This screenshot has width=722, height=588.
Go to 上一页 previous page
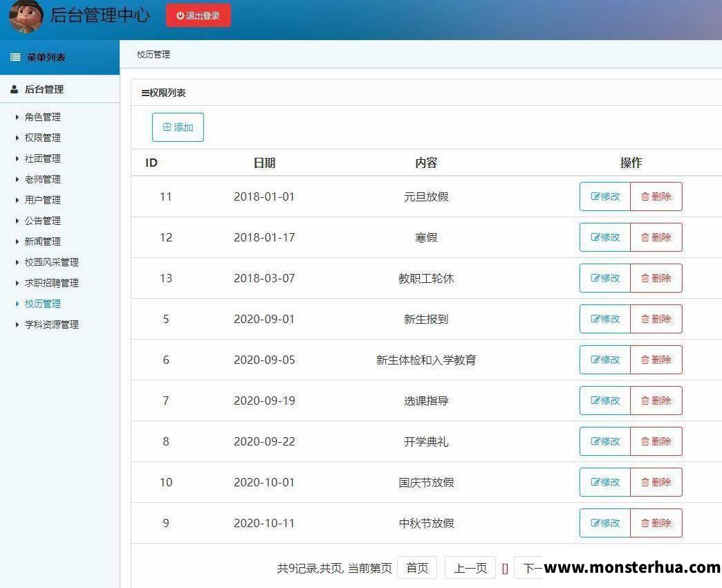[470, 568]
